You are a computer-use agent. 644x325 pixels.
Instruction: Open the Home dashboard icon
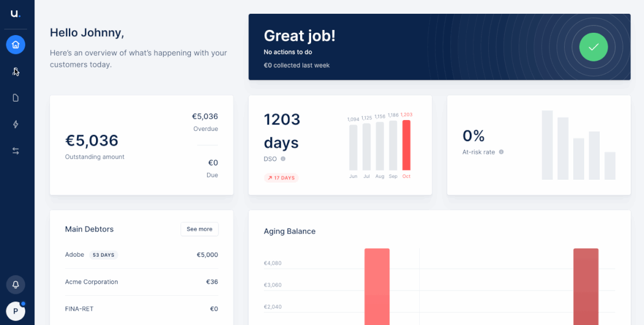click(16, 44)
